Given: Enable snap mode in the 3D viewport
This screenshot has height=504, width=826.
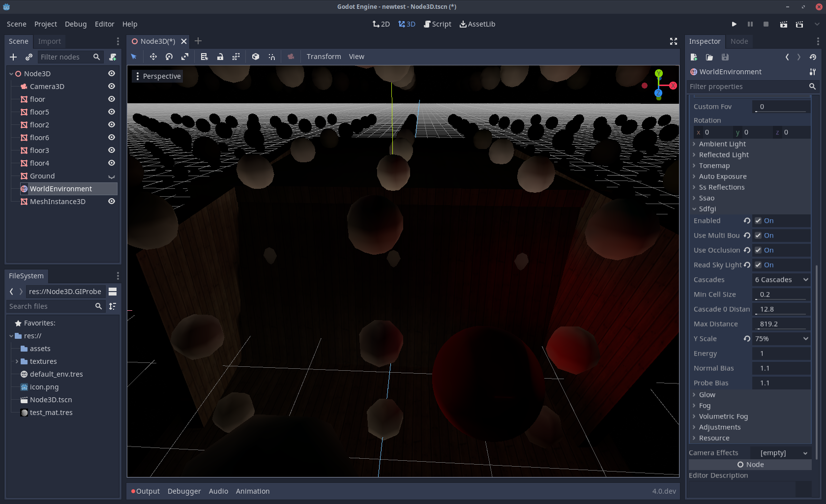Looking at the screenshot, I should [271, 57].
